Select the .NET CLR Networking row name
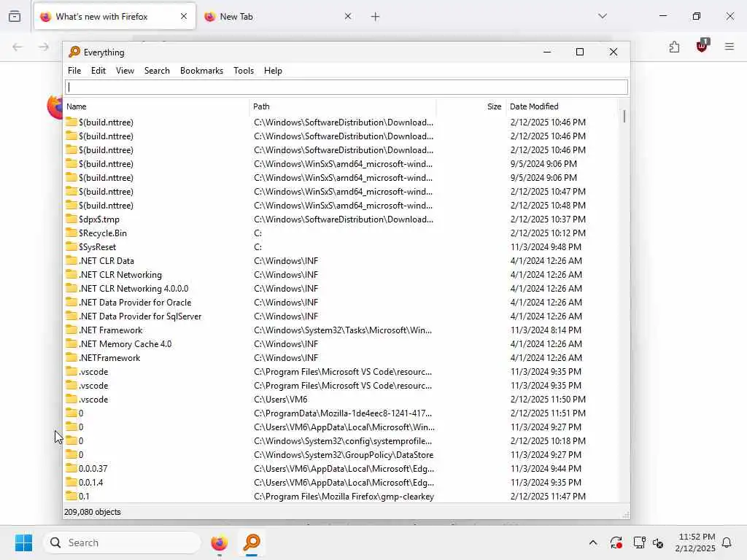747x560 pixels. 120,275
